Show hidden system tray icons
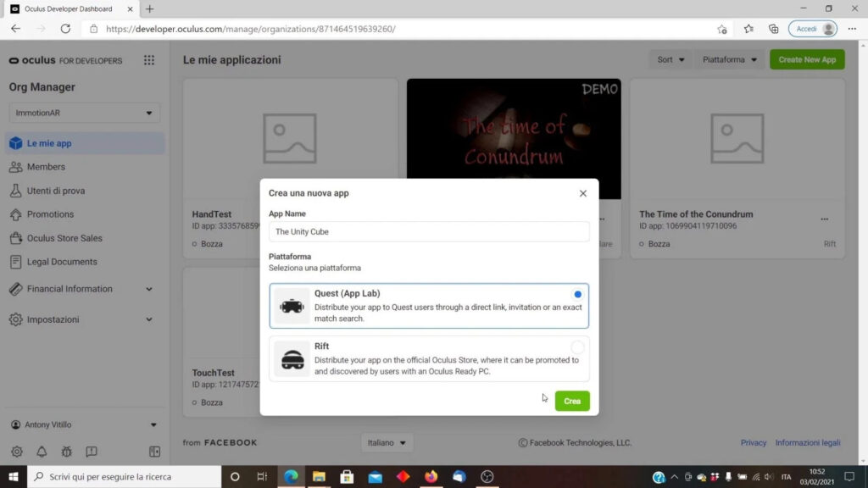868x488 pixels. pos(674,476)
